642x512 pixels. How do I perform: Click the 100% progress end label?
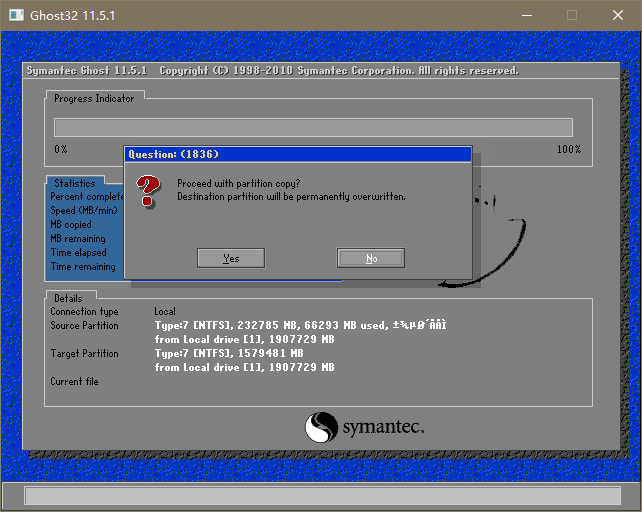pyautogui.click(x=568, y=149)
